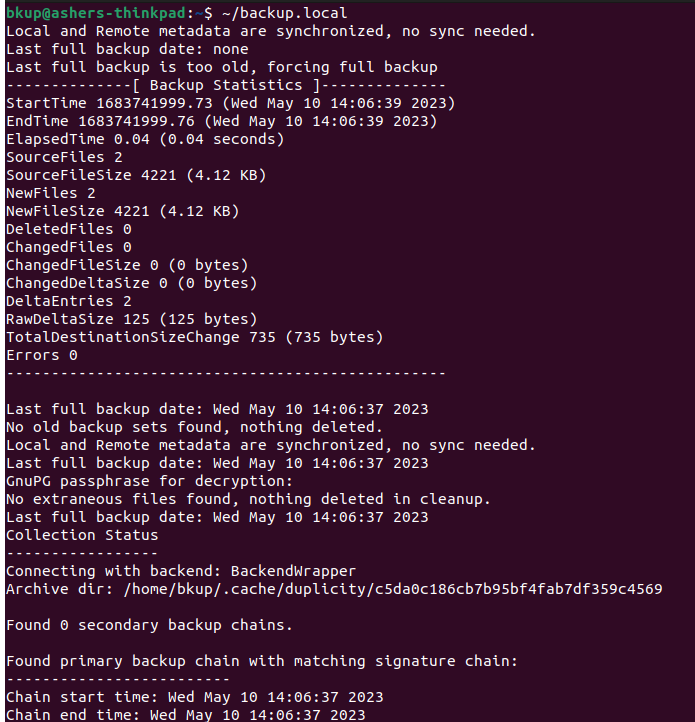
Task: Click the RawDeltaSize 125 line
Action: point(131,319)
